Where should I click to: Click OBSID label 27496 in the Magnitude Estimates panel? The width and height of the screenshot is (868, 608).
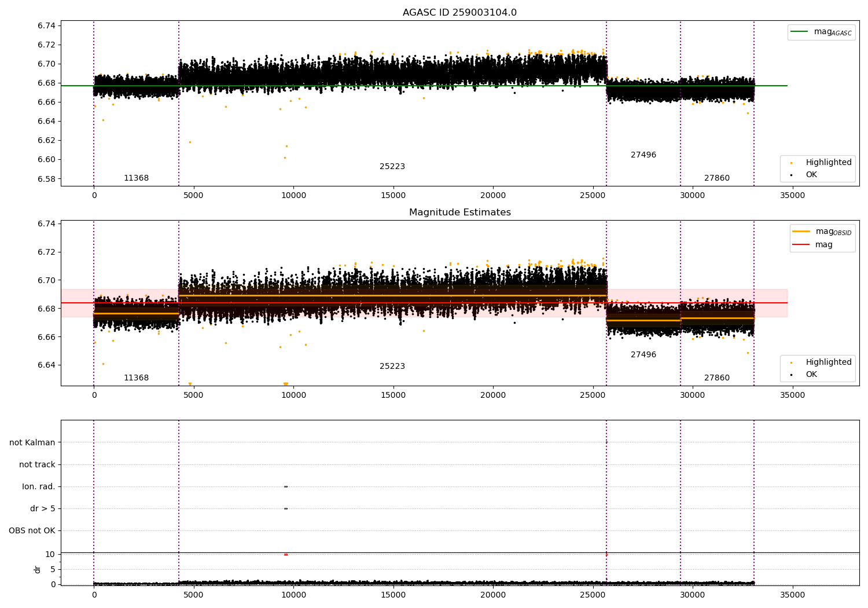pos(643,355)
